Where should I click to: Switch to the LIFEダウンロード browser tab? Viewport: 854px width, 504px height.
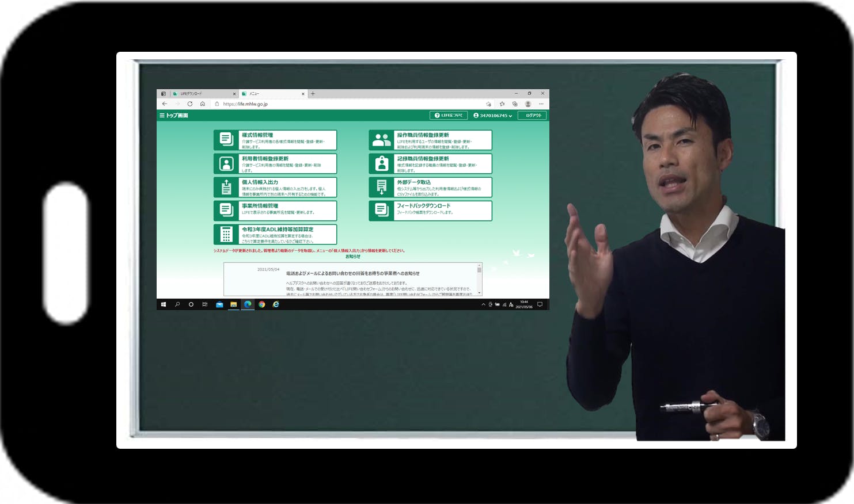(x=203, y=94)
